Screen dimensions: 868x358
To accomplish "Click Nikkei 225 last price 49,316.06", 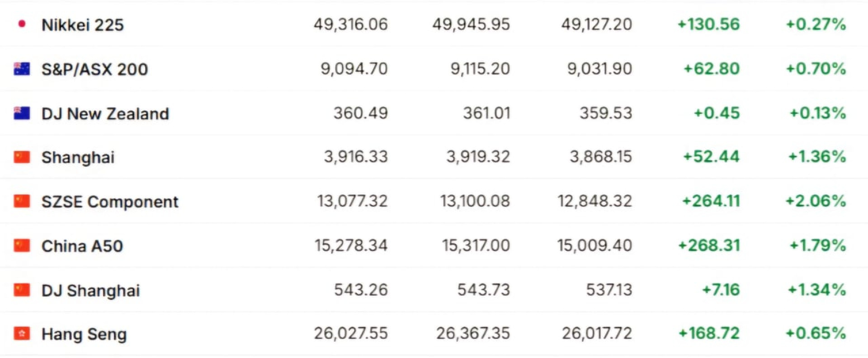I will [x=350, y=24].
